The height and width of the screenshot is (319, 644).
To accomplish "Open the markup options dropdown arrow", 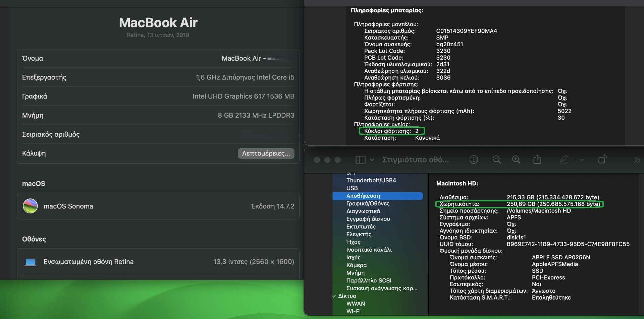I will click(582, 160).
